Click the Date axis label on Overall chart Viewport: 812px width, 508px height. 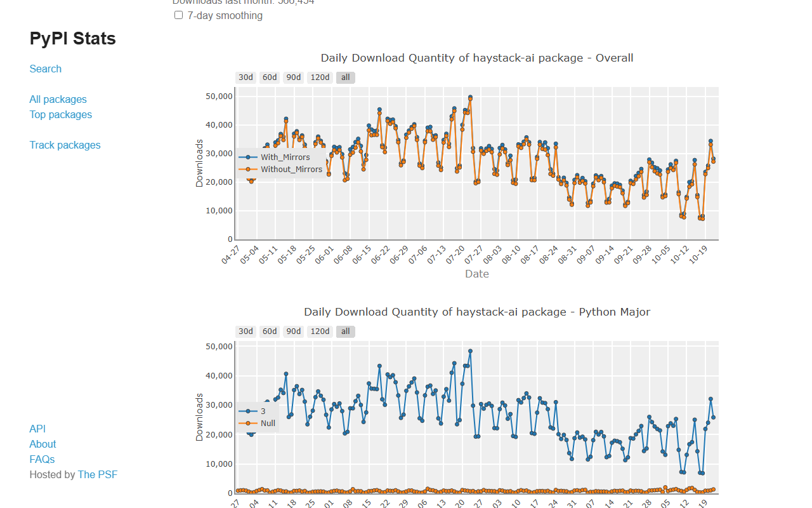click(477, 274)
